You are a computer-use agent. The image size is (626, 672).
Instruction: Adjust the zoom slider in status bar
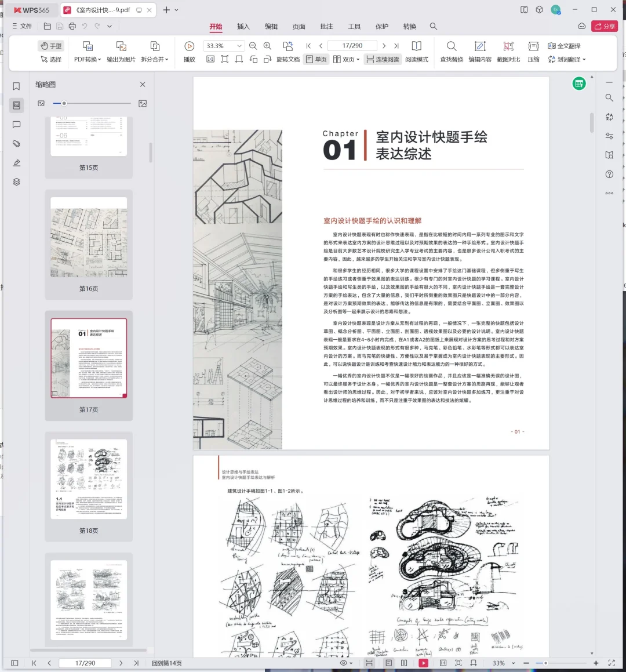coord(545,663)
